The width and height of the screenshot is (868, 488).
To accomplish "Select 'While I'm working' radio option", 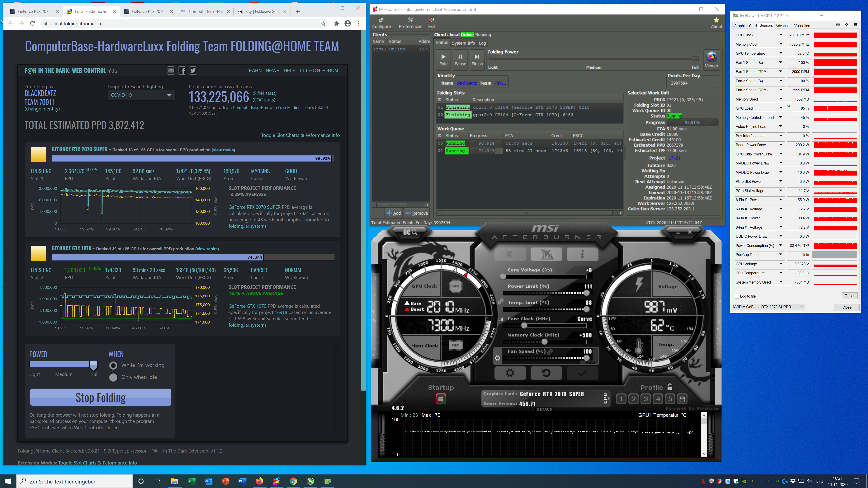I will [113, 365].
